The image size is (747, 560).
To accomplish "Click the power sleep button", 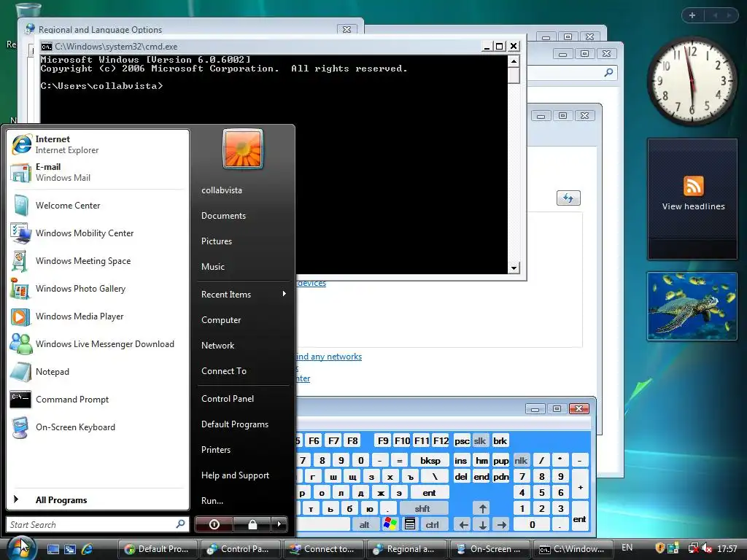I will [214, 524].
